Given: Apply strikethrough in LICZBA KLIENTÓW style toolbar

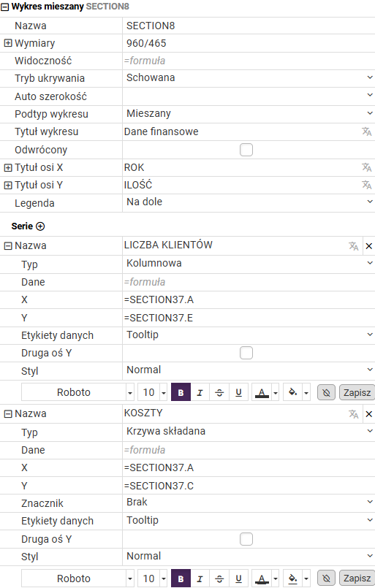Looking at the screenshot, I should 219,392.
